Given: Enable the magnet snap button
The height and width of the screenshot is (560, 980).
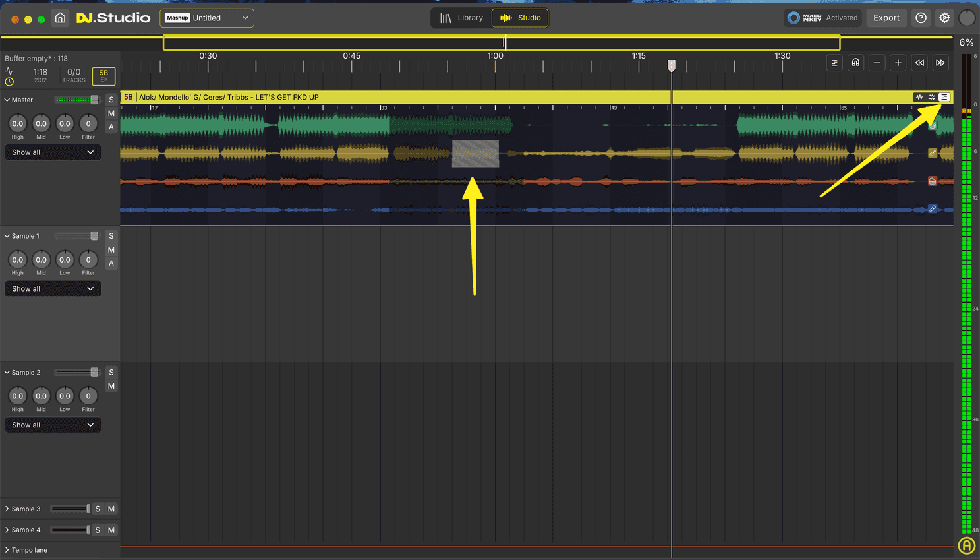Looking at the screenshot, I should click(x=855, y=63).
